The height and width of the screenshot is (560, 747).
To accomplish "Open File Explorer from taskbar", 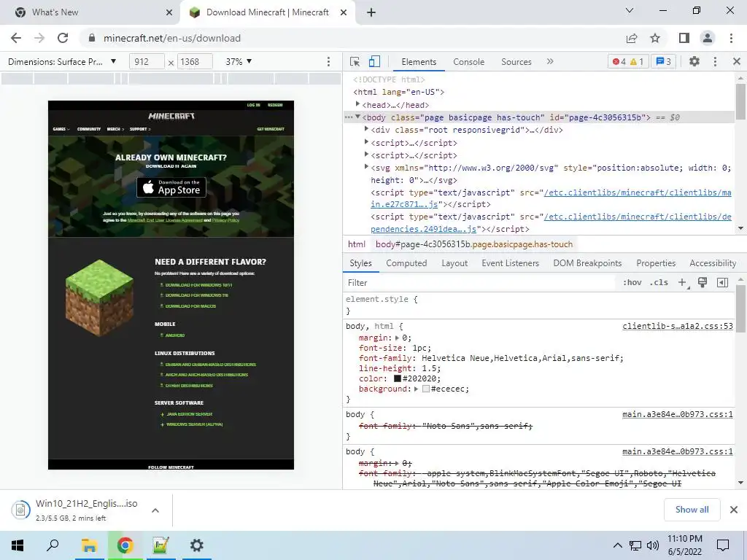I will point(89,545).
